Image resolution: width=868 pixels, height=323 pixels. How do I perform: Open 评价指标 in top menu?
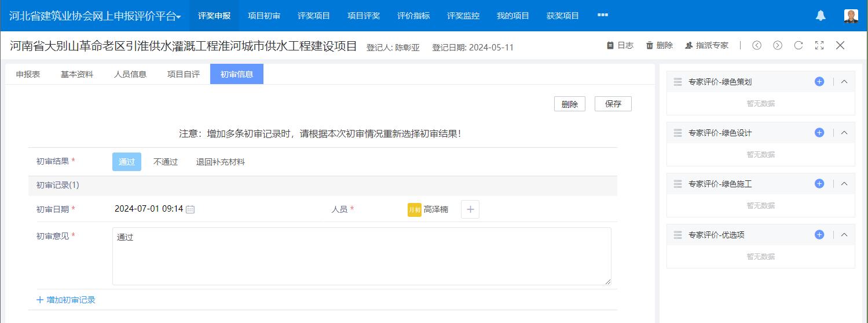click(x=413, y=16)
